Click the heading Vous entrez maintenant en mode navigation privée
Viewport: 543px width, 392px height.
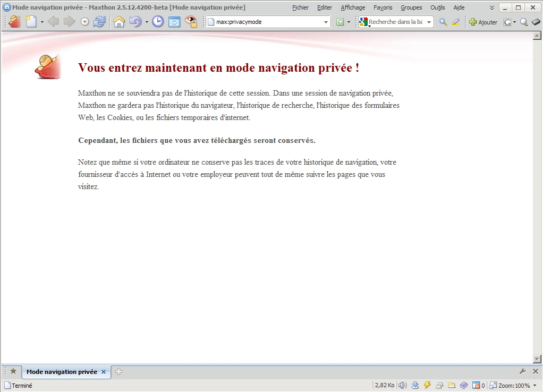(x=218, y=67)
